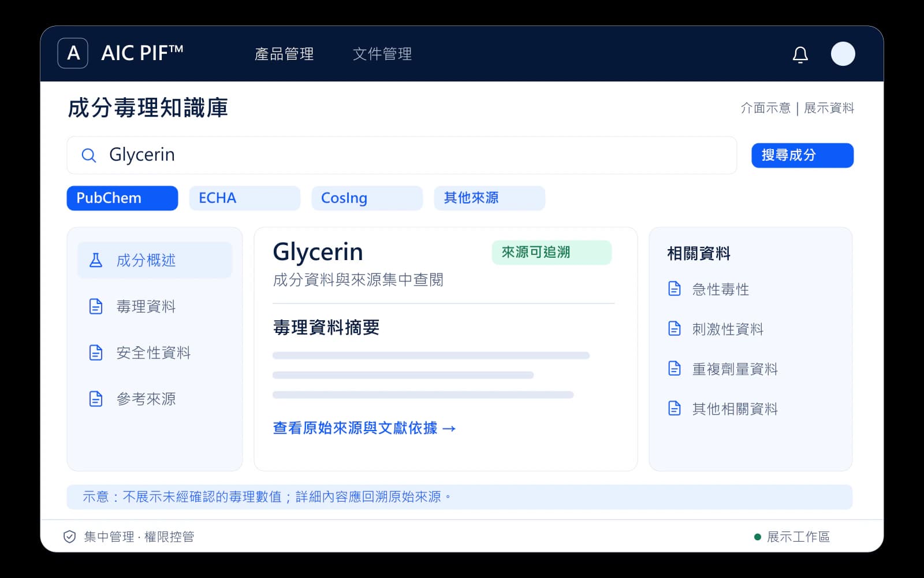Switch to the ECHA source tab
924x578 pixels.
[x=245, y=198]
